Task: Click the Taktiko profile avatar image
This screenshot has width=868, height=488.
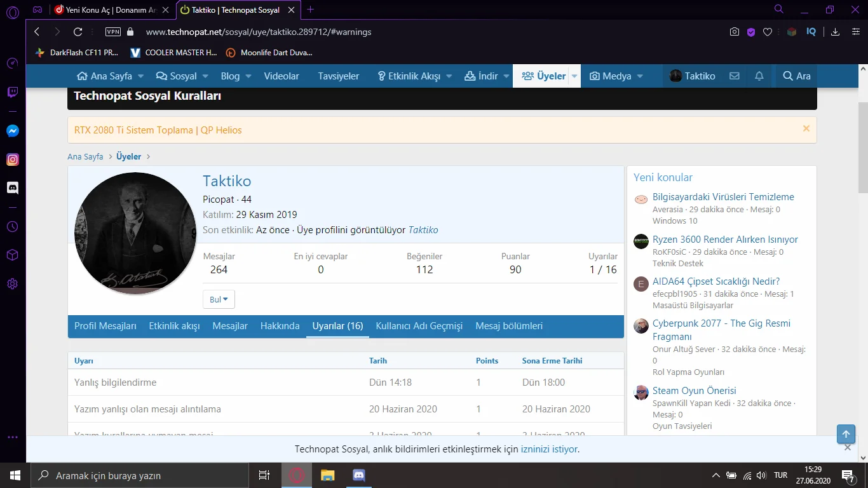Action: 135,233
